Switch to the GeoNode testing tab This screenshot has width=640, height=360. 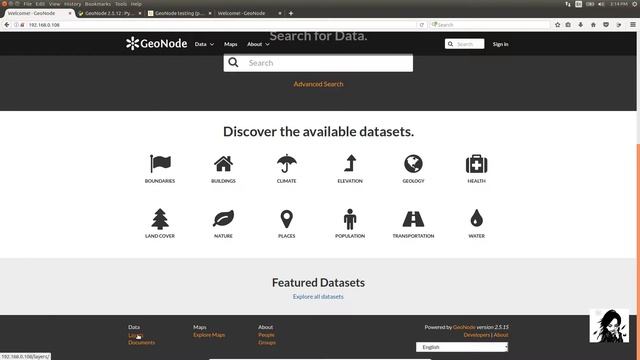(179, 13)
